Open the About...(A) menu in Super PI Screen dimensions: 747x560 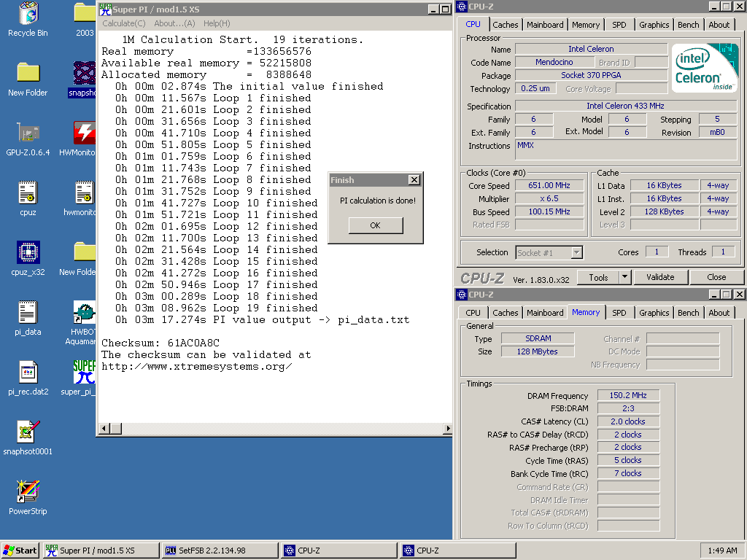(x=174, y=23)
